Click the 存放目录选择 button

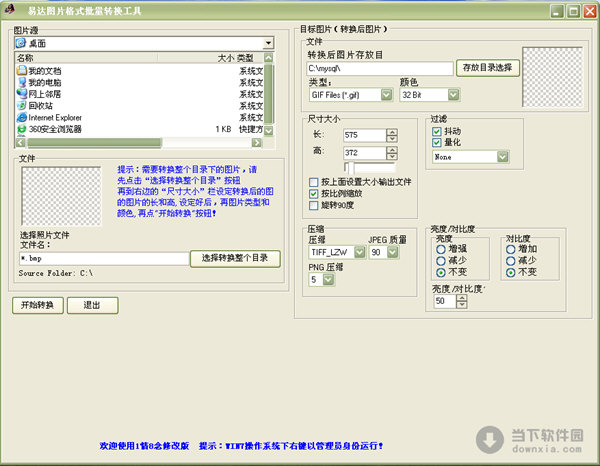490,68
